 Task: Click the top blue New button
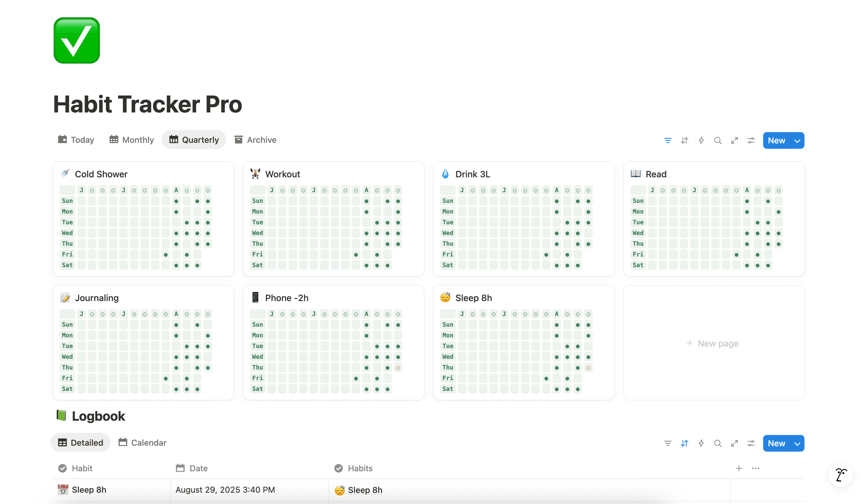(x=776, y=140)
